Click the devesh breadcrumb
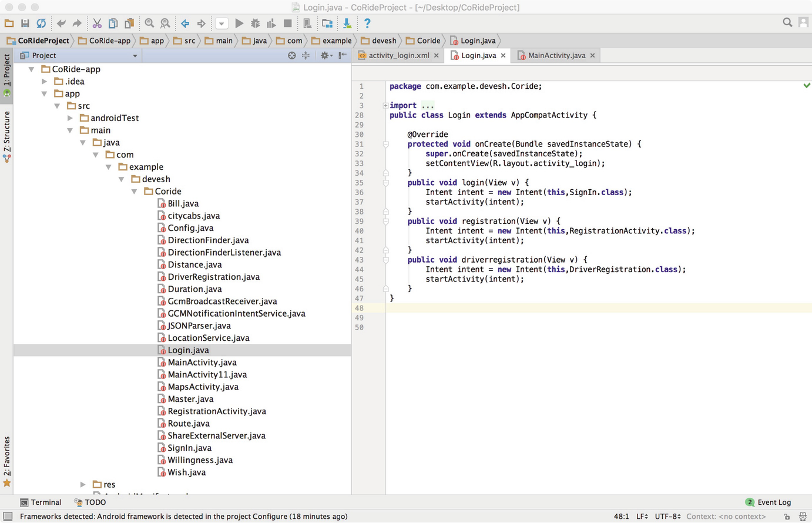The width and height of the screenshot is (812, 523). tap(379, 41)
